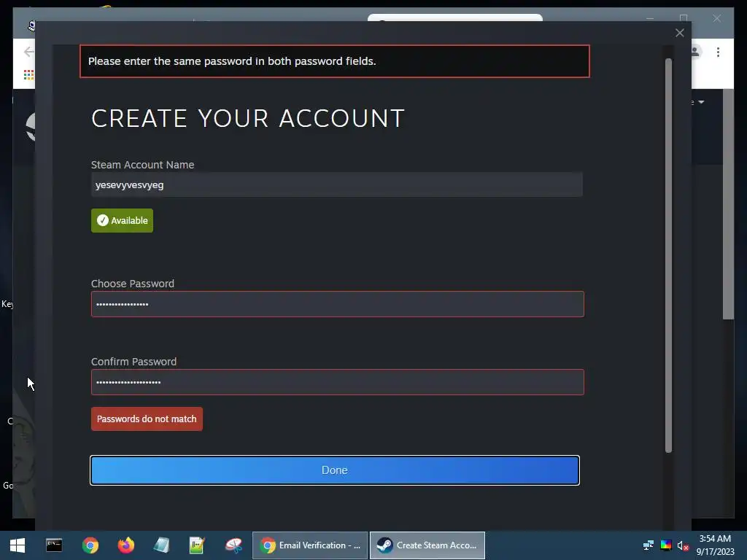Click into the Confirm Password field
Image resolution: width=747 pixels, height=560 pixels.
[337, 382]
